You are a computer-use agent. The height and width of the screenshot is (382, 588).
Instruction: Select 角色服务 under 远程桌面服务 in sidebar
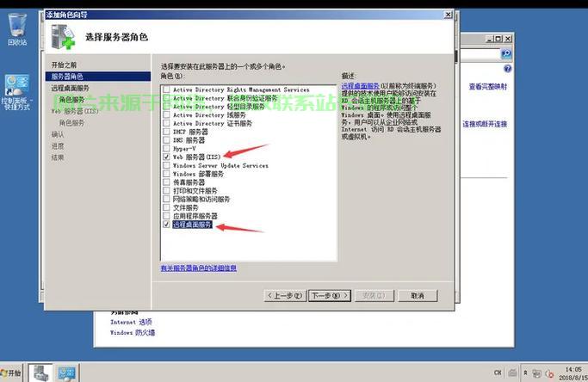(x=71, y=100)
